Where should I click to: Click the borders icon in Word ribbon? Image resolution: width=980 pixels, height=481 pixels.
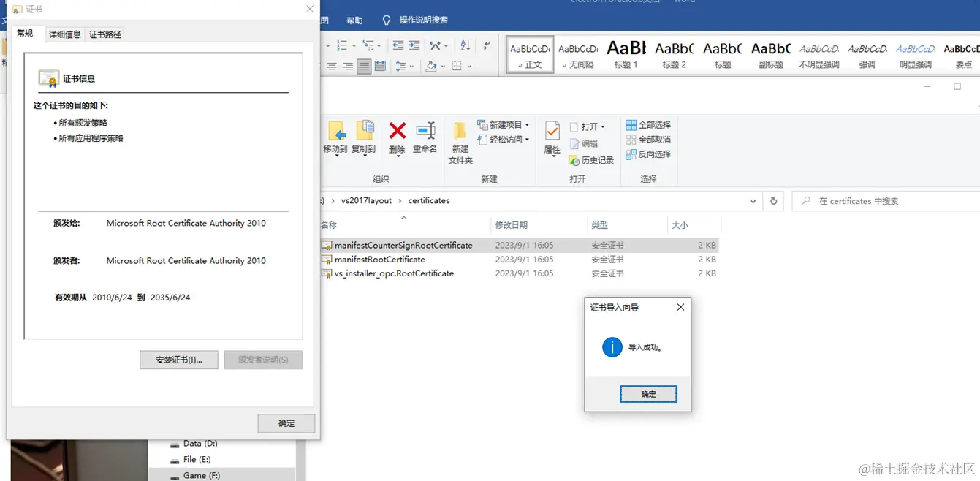pyautogui.click(x=457, y=67)
